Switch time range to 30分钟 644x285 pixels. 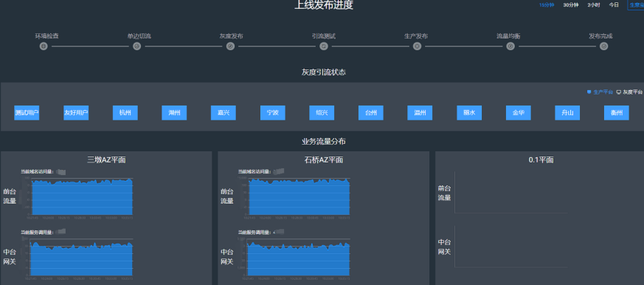(x=571, y=5)
